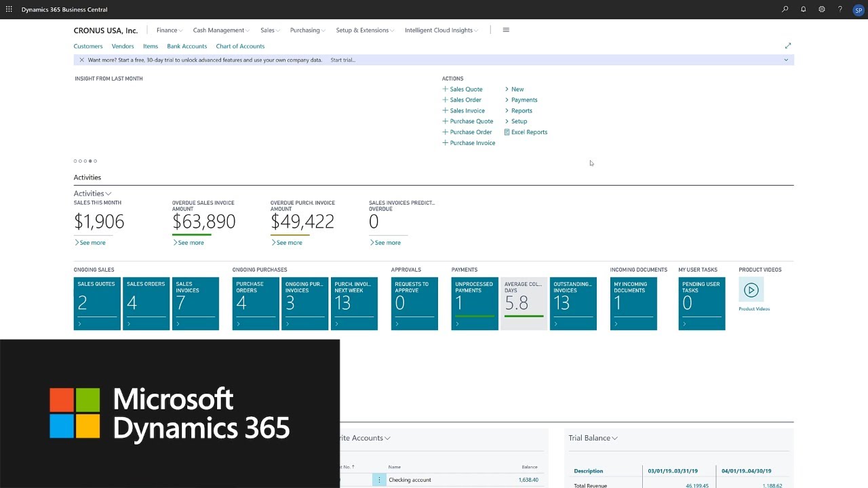The height and width of the screenshot is (488, 868).
Task: Play the Product Videos icon
Action: [751, 290]
